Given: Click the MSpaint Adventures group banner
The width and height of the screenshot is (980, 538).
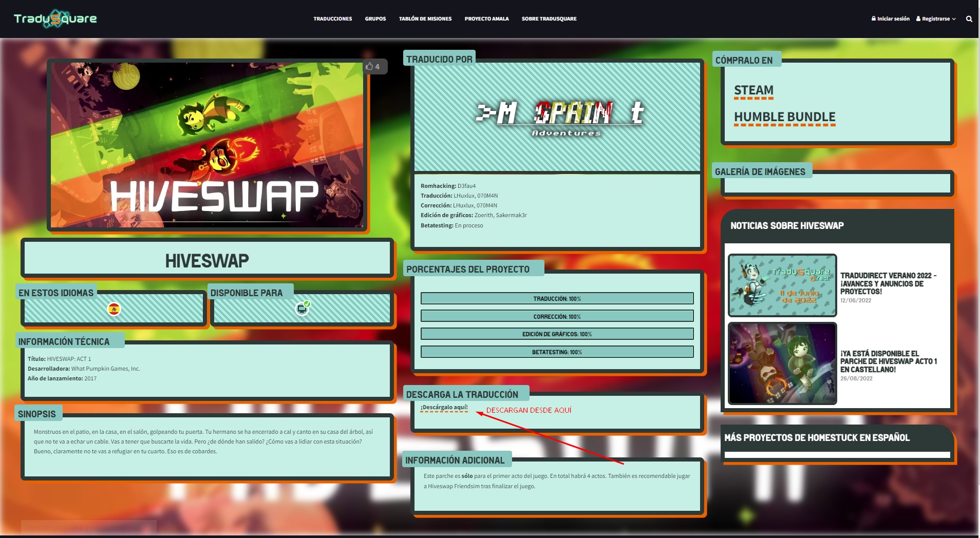Looking at the screenshot, I should click(557, 117).
